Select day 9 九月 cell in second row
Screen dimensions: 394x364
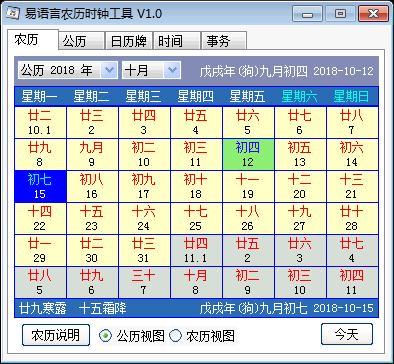pos(92,155)
